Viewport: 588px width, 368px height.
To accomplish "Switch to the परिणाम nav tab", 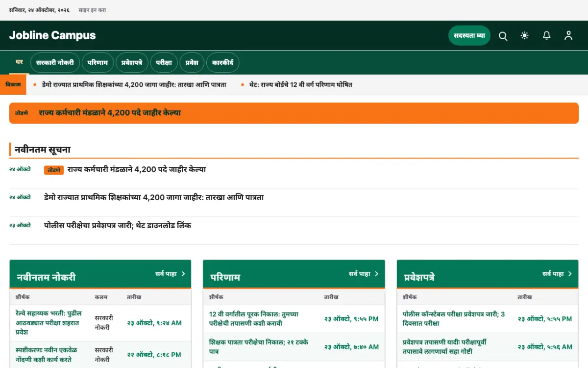I will [98, 63].
